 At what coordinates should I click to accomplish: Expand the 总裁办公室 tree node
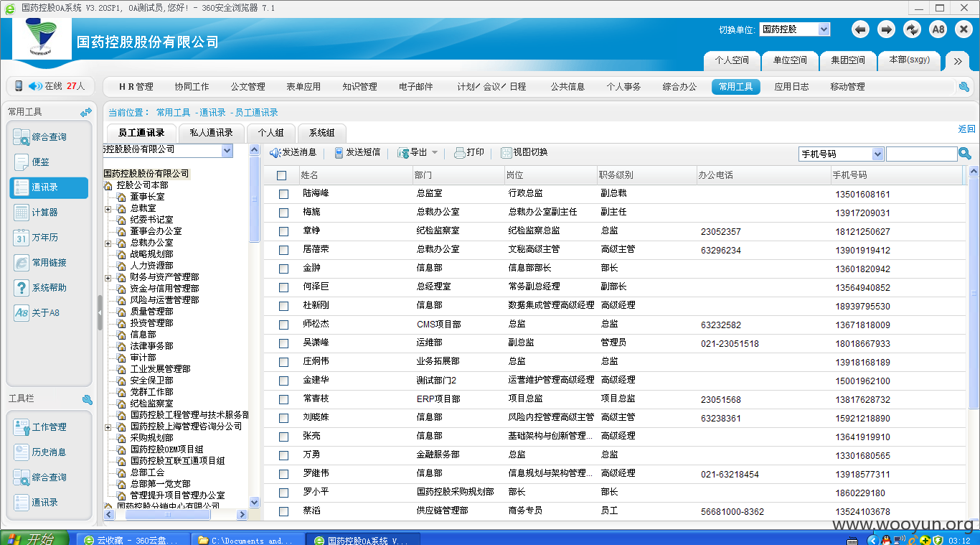[x=108, y=243]
